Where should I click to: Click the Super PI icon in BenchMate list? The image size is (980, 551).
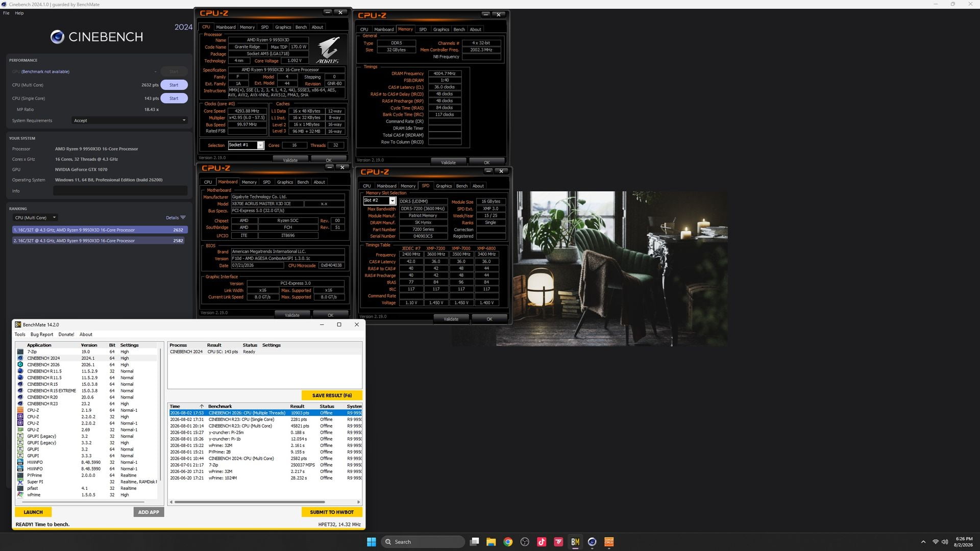[20, 482]
